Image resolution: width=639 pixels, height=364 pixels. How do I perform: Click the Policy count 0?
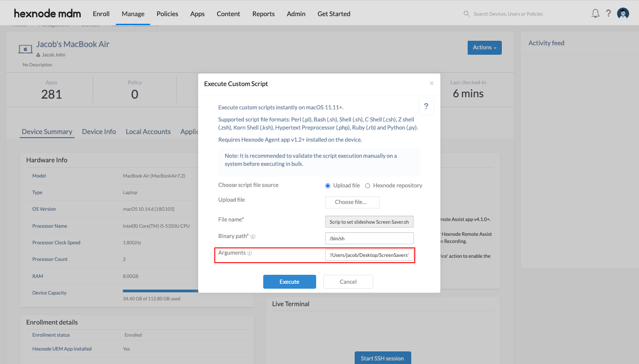pyautogui.click(x=135, y=94)
